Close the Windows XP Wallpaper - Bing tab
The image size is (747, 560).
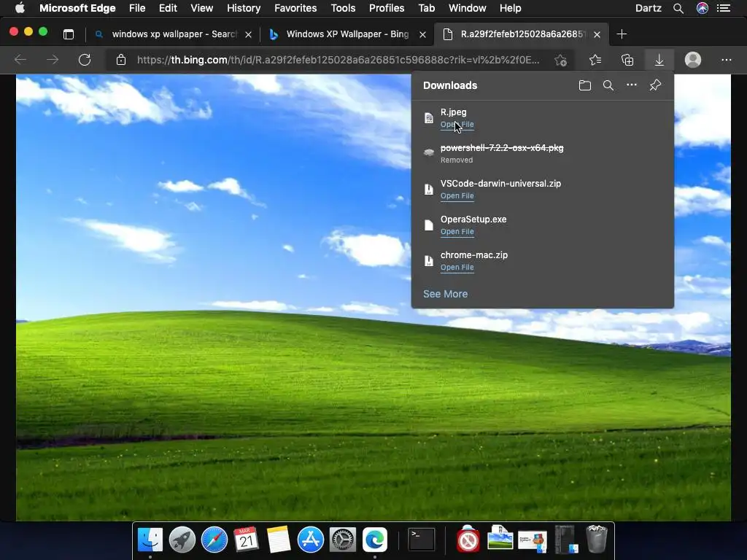coord(422,34)
